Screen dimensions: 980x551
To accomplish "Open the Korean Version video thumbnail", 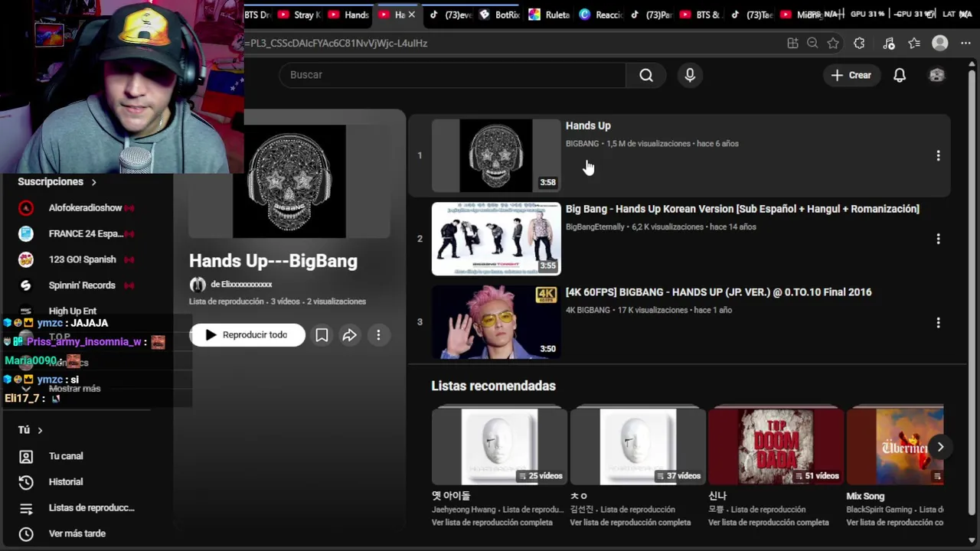I will click(x=496, y=239).
